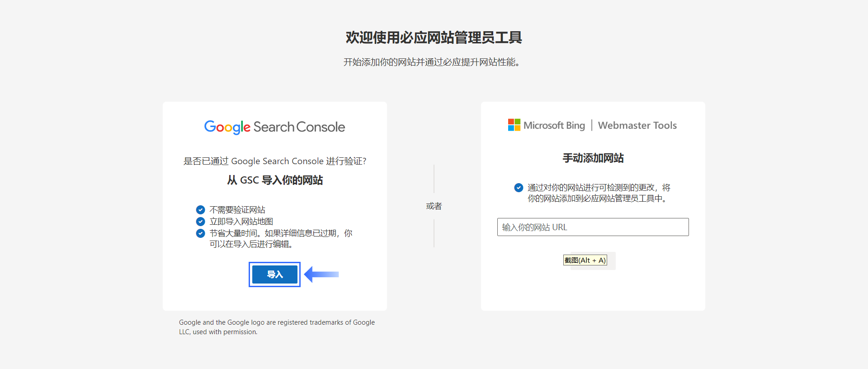This screenshot has width=868, height=369.
Task: Click the Webmaster Tools text label
Action: point(637,125)
